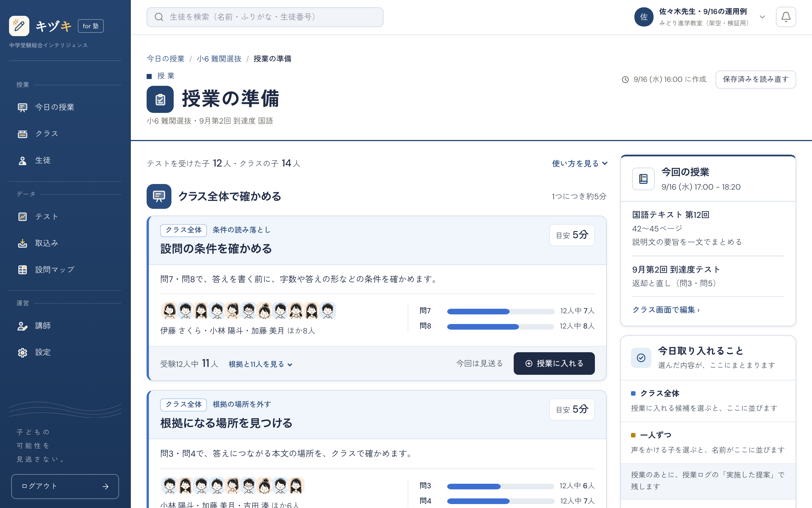Expand 使い方を見る

tap(579, 164)
